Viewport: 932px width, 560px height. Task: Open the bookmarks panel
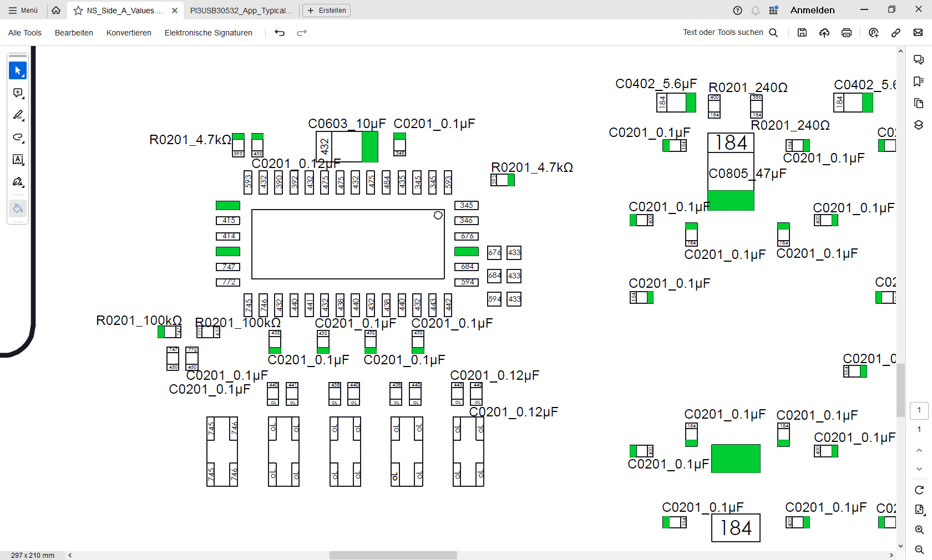[x=919, y=82]
